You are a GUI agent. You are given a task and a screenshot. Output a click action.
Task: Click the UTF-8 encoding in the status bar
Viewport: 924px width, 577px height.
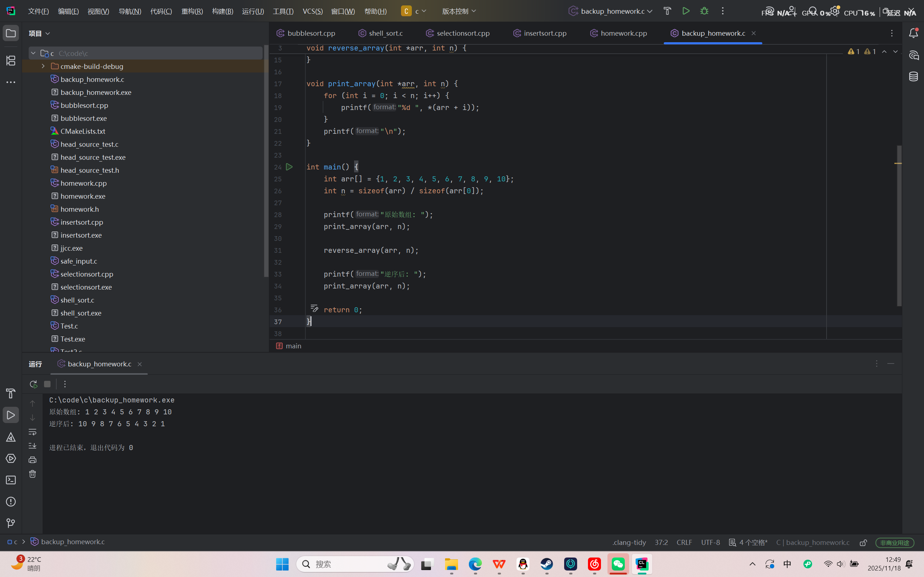coord(710,542)
